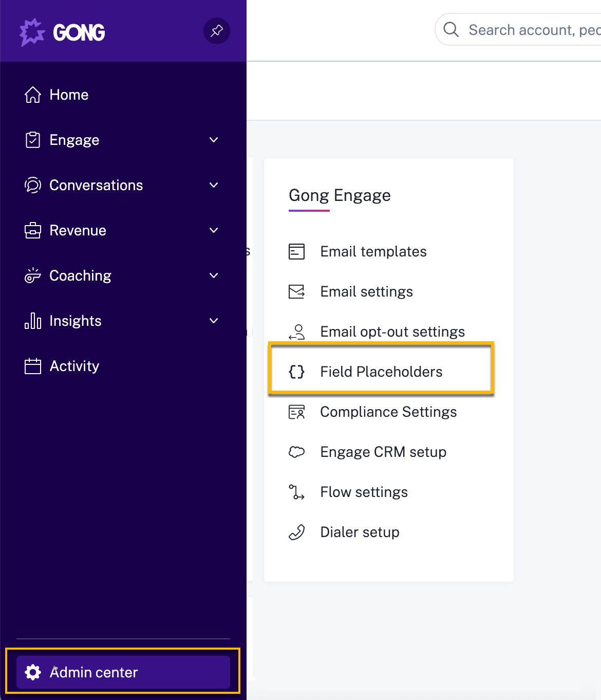The width and height of the screenshot is (601, 700).
Task: Focus the Search account field
Action: tap(518, 29)
